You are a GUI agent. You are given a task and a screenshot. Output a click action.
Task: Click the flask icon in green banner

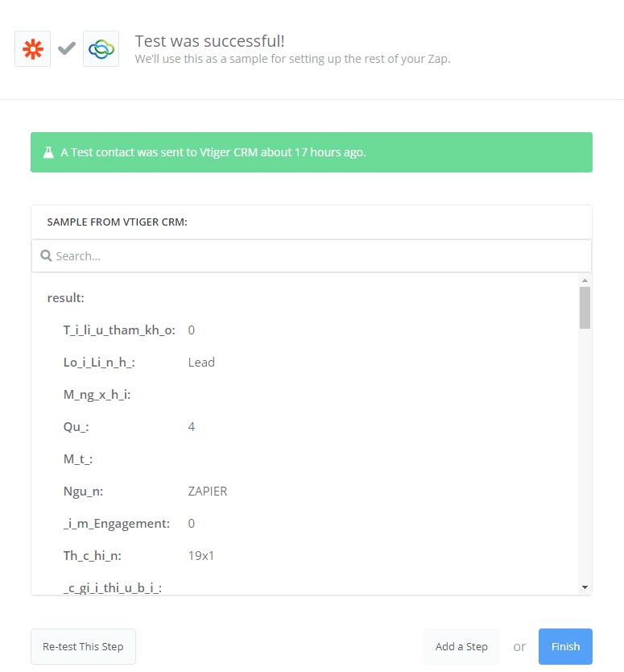pyautogui.click(x=48, y=152)
